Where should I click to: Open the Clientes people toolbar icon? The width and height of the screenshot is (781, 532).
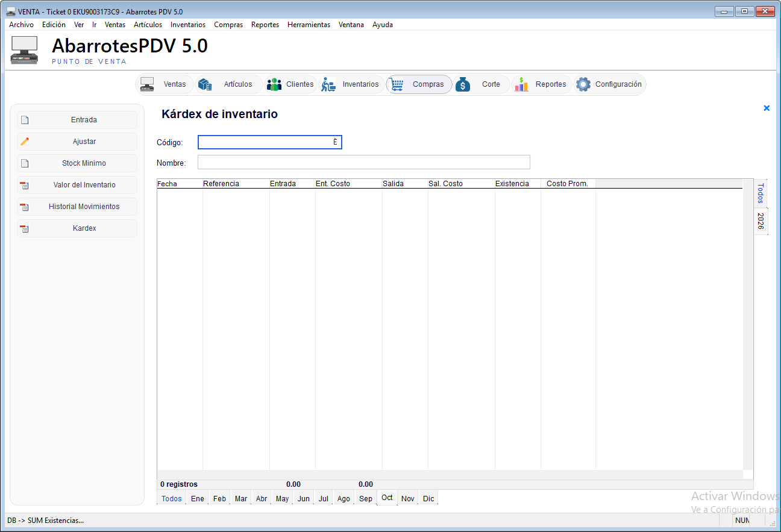[274, 84]
